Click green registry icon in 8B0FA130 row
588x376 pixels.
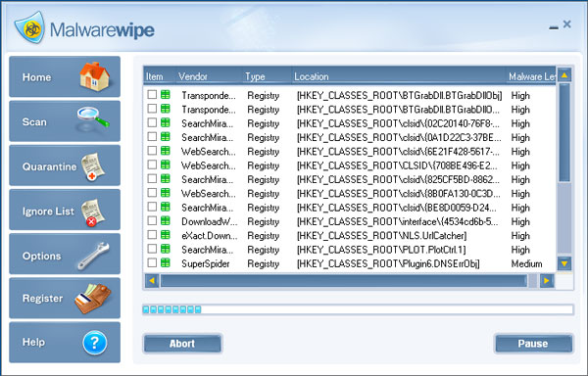point(165,193)
